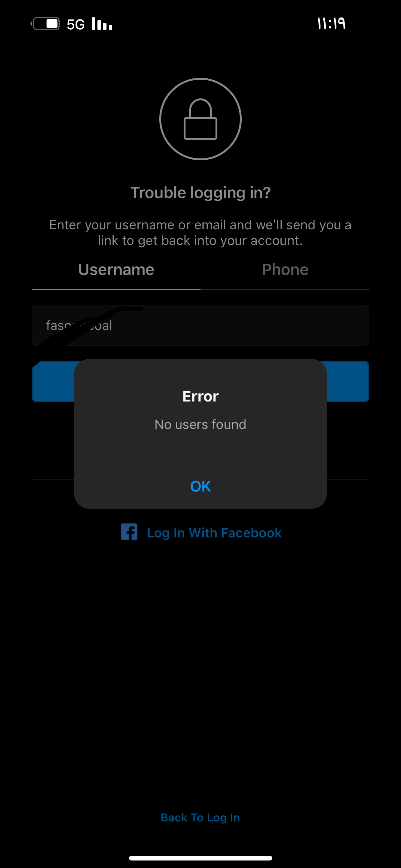Tap the battery indicator in status bar
The height and width of the screenshot is (868, 401).
point(46,23)
